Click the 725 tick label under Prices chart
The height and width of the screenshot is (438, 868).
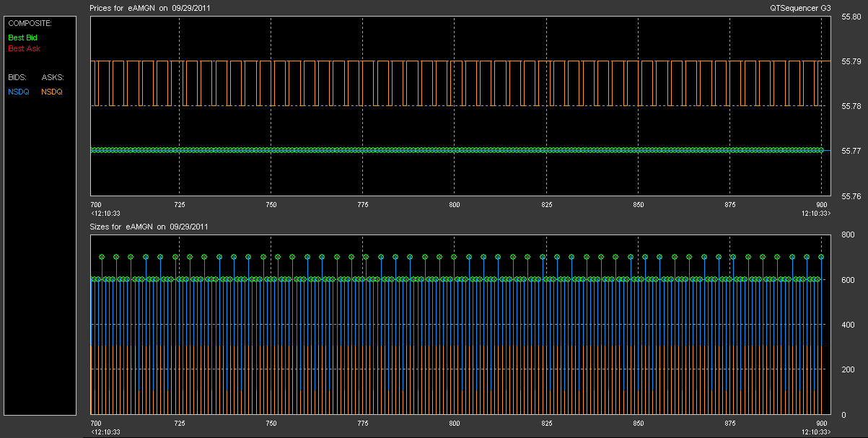[x=180, y=205]
